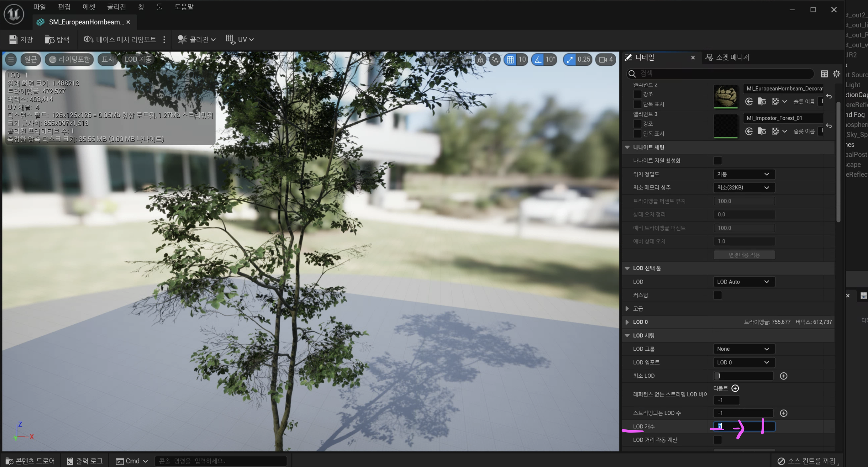This screenshot has height=467, width=868.
Task: Open the LOD 그룹 None dropdown
Action: tap(744, 349)
